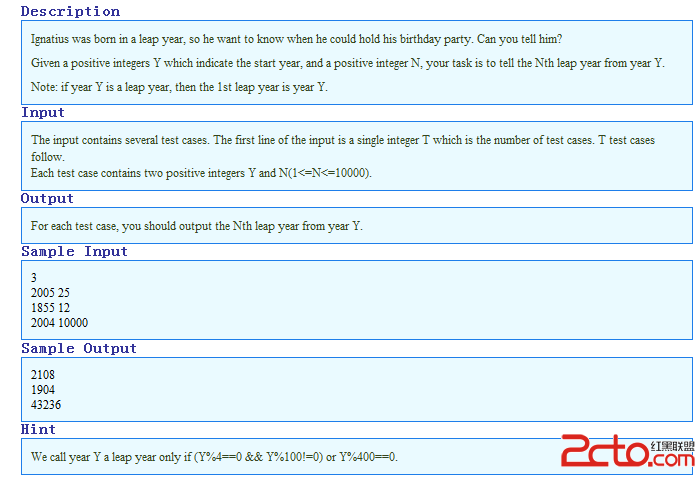Click the Description heading
The image size is (698, 477).
tap(70, 11)
